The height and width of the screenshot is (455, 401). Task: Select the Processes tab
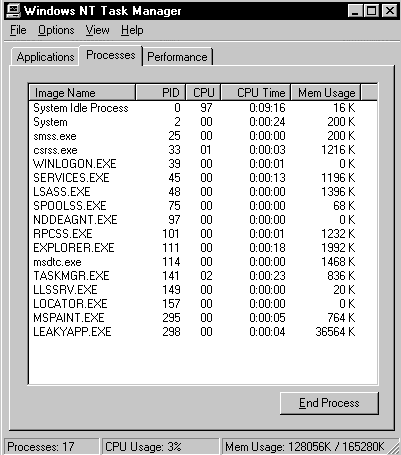coord(111,55)
